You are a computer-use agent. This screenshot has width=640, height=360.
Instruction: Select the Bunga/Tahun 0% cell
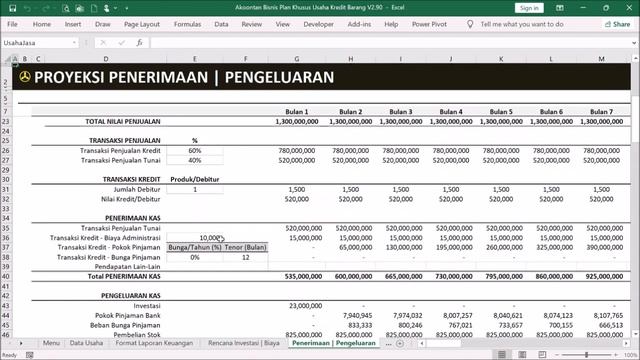point(195,257)
